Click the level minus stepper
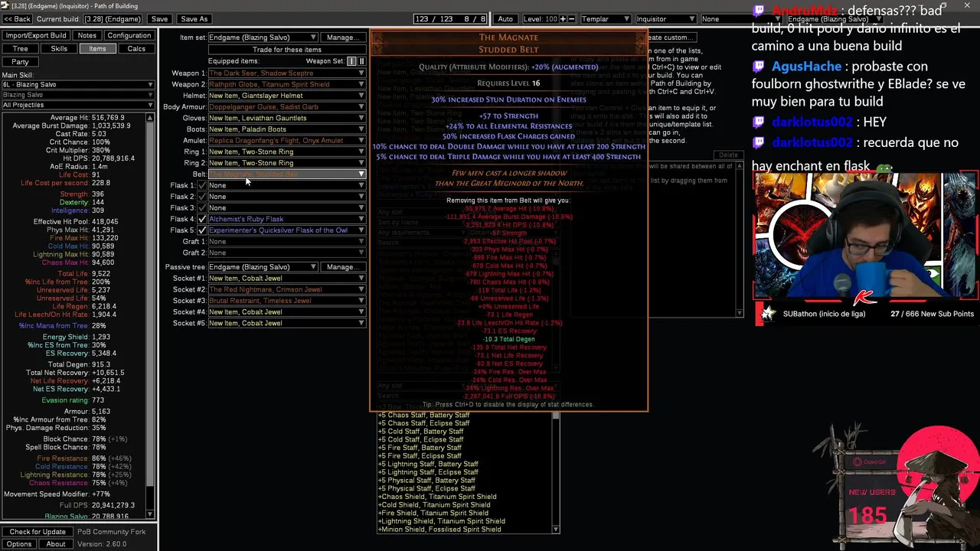 point(571,19)
